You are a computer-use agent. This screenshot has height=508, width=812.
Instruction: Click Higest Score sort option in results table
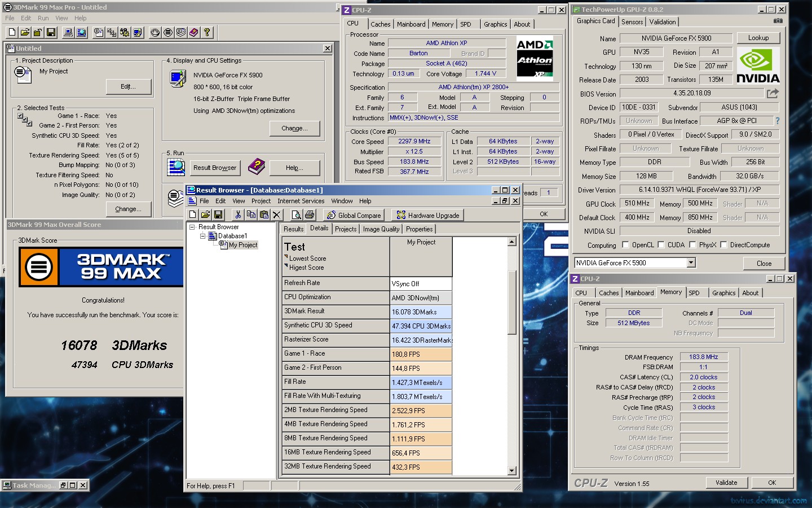(306, 268)
